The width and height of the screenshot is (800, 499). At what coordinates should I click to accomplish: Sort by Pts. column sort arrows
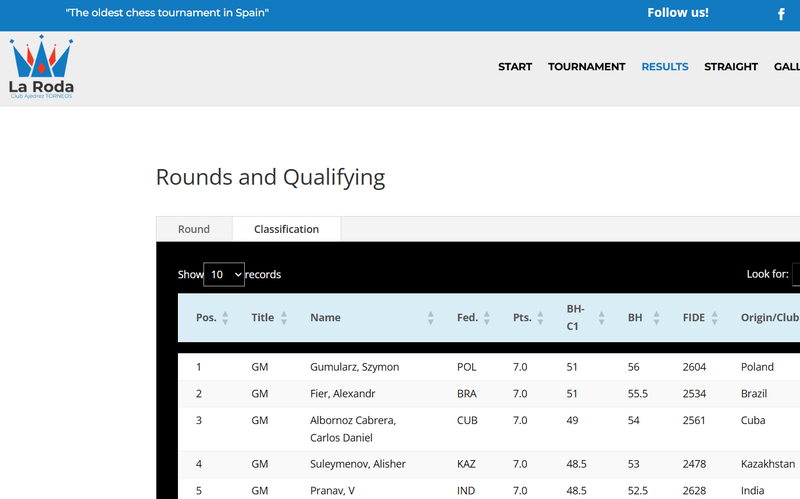tap(541, 318)
